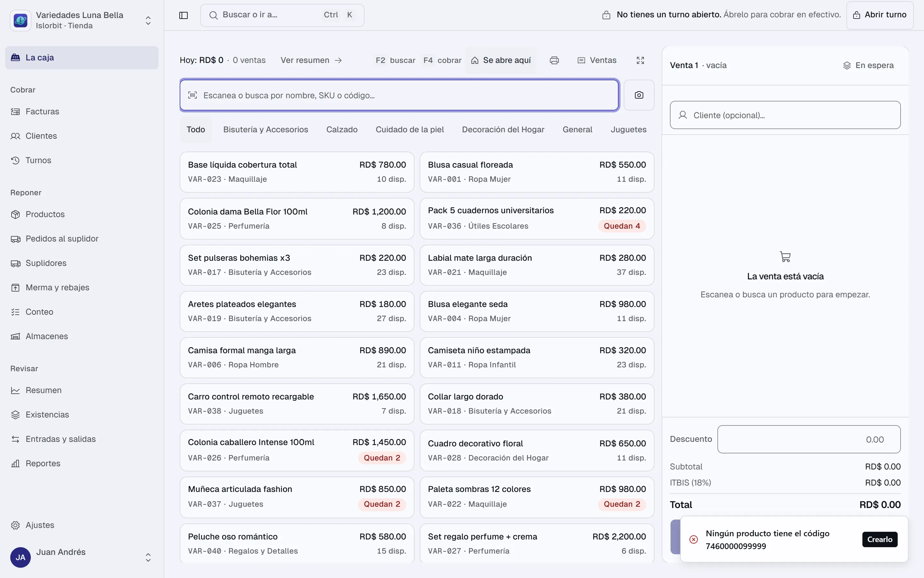Open Reportes page

[x=82, y=464]
